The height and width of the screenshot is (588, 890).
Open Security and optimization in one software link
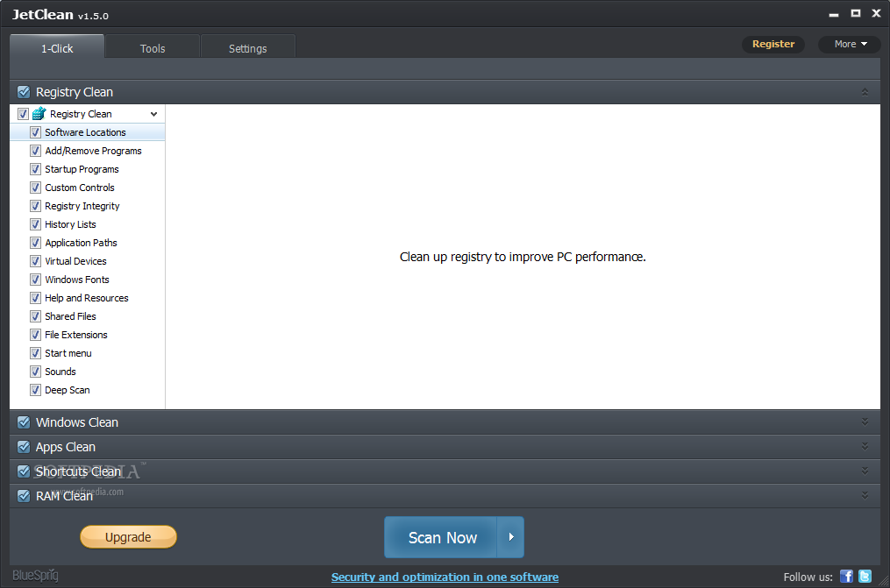tap(445, 577)
